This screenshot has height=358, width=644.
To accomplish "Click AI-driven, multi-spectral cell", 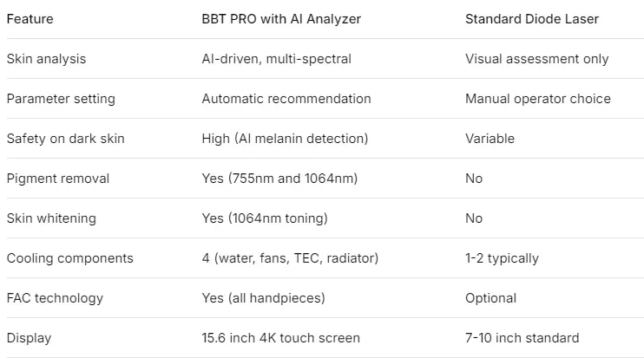I will 276,59.
